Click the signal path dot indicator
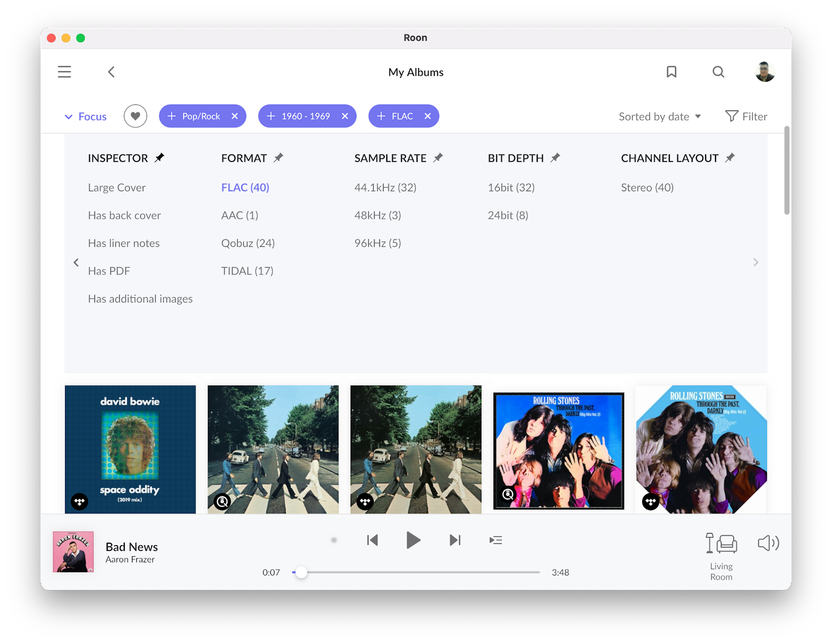This screenshot has width=832, height=644. coord(334,540)
